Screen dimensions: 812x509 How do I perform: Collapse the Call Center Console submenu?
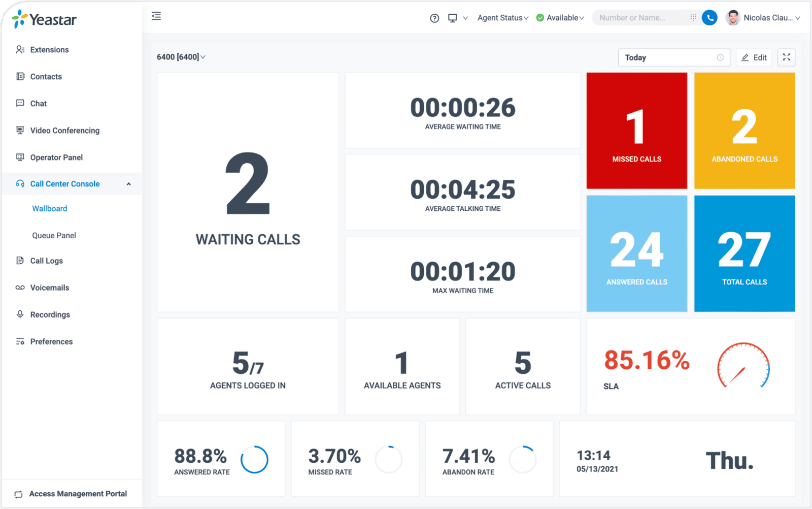(x=129, y=183)
